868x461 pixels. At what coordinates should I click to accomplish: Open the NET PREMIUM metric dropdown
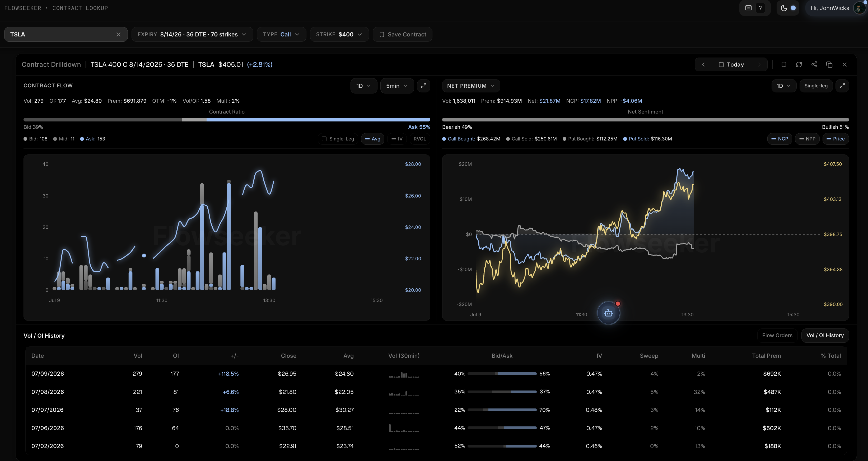[x=471, y=86]
